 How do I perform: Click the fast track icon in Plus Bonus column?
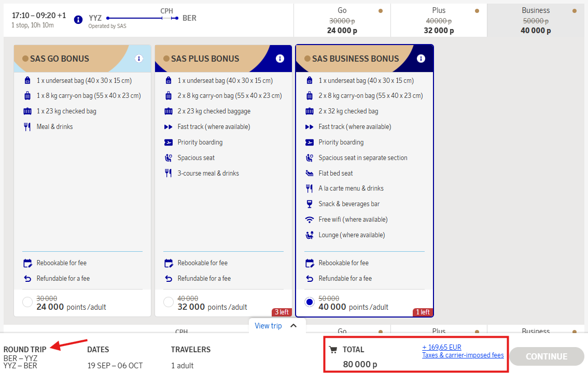[x=168, y=126]
